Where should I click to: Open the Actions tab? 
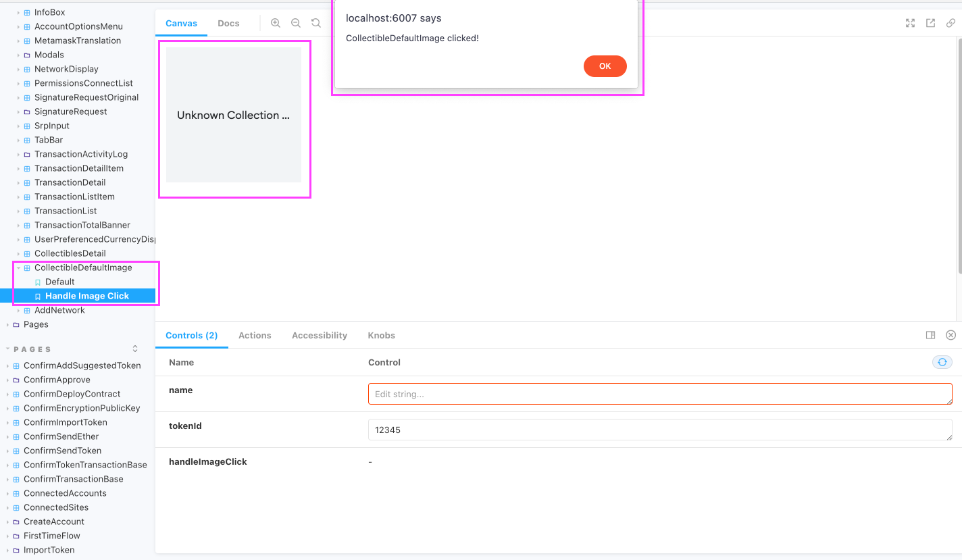(255, 335)
